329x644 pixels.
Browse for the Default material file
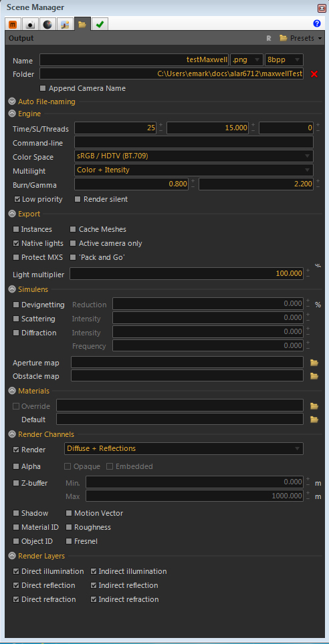[x=314, y=420]
